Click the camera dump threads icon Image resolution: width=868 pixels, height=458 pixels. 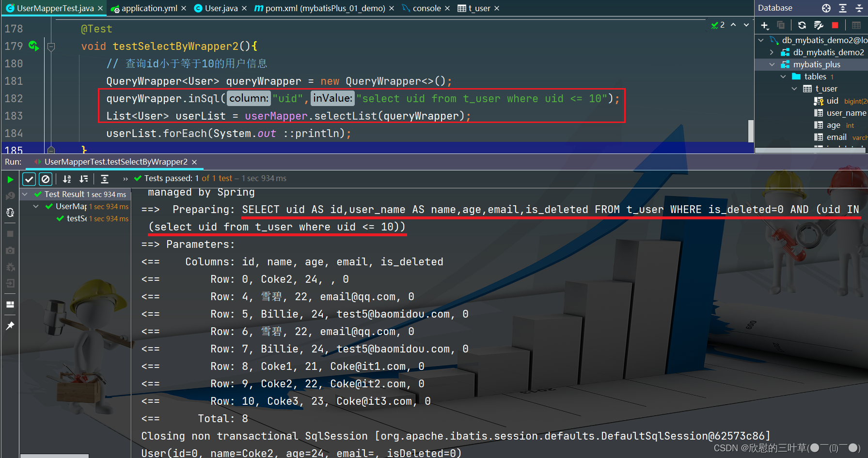[10, 250]
